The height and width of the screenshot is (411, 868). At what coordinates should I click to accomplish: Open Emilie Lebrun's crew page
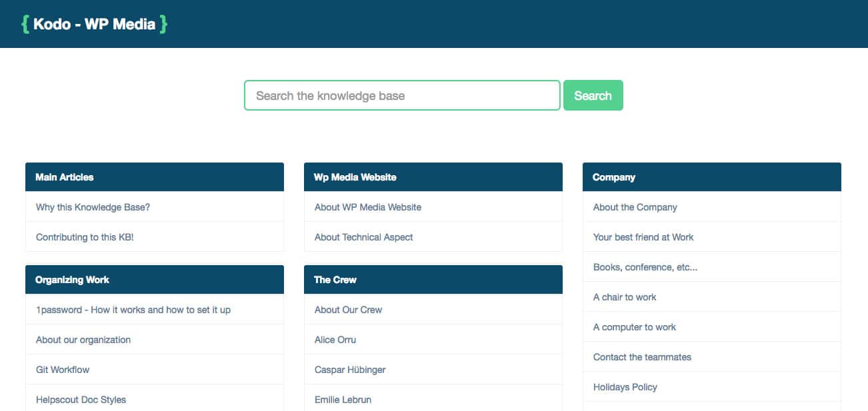433,399
